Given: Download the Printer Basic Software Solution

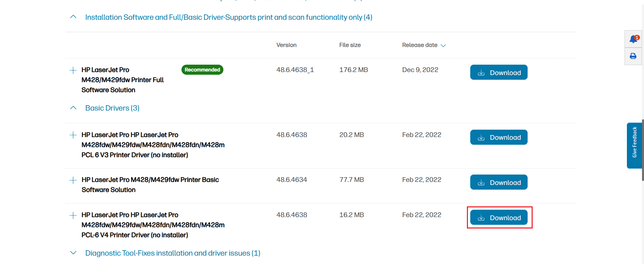Looking at the screenshot, I should click(498, 182).
